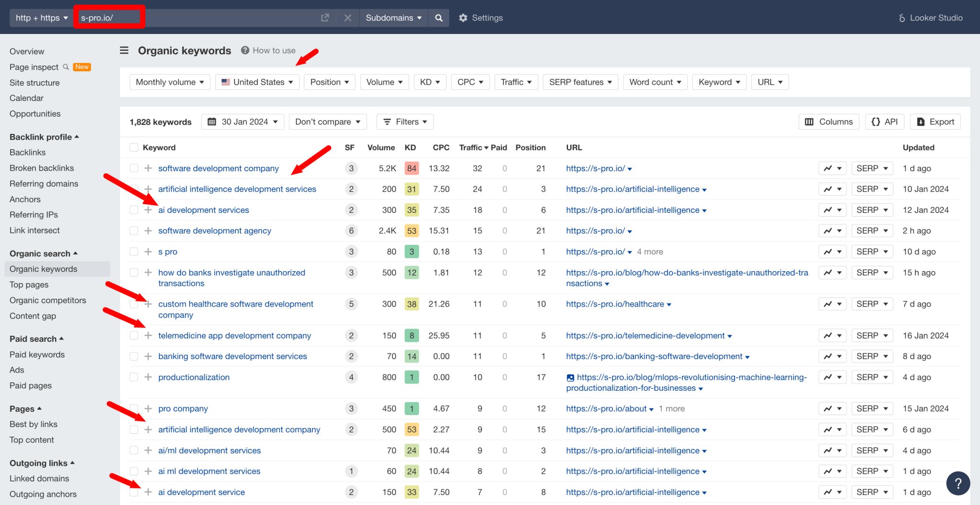The width and height of the screenshot is (980, 505).
Task: Open position chart for 'ai development service' row
Action: click(x=833, y=492)
